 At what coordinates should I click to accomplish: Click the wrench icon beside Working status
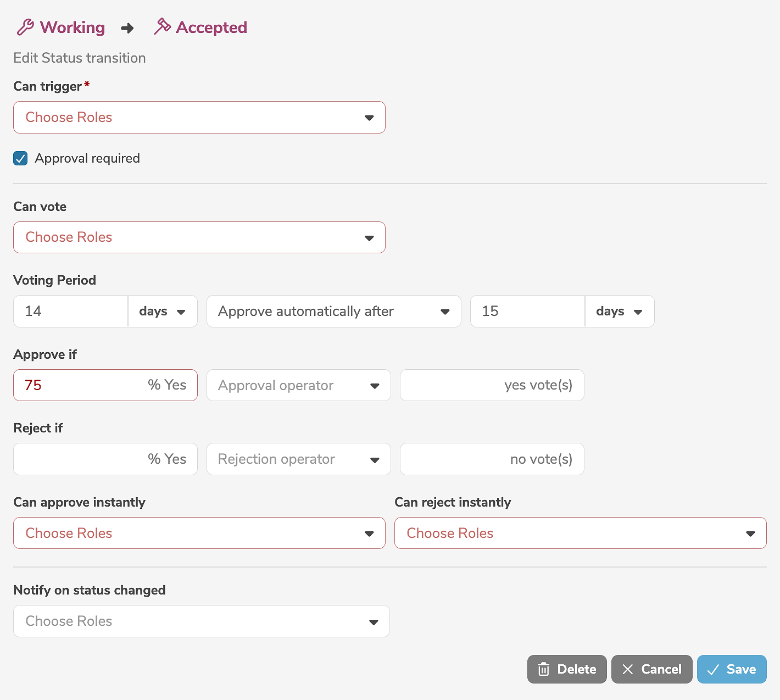click(24, 27)
